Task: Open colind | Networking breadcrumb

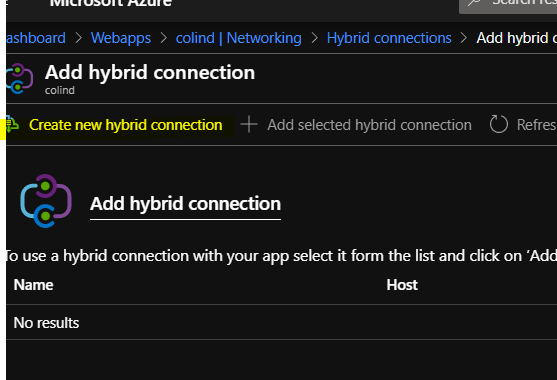Action: coord(238,38)
